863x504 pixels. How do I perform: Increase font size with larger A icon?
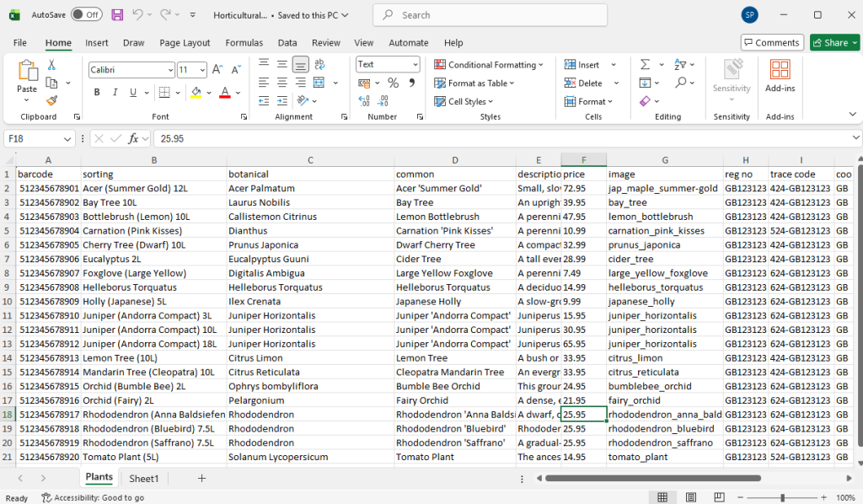pos(217,69)
